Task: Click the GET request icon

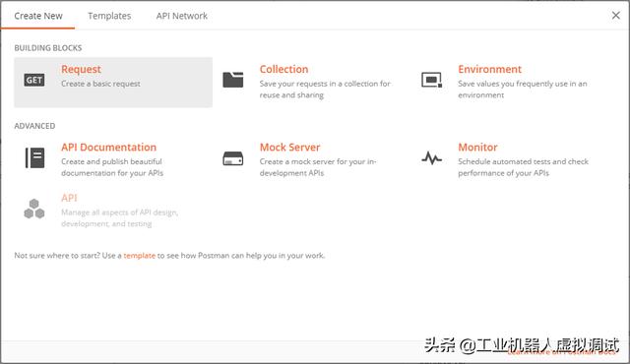Action: click(x=34, y=81)
